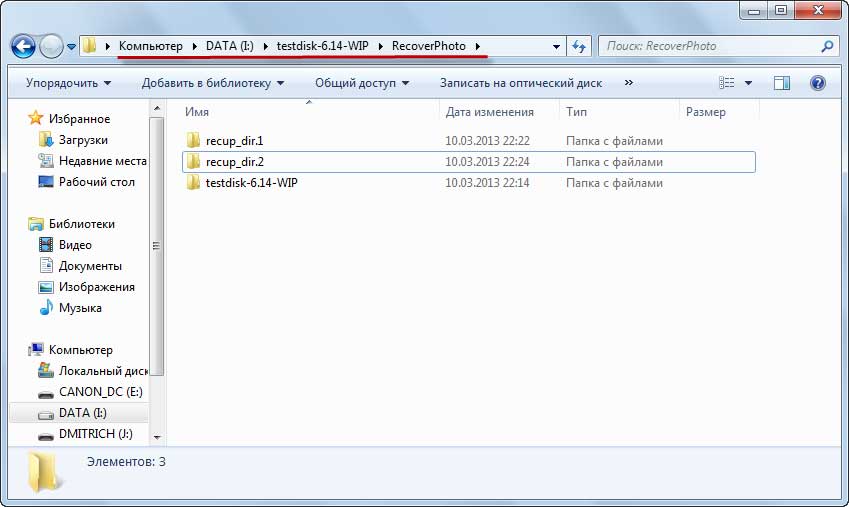
Task: Refresh the folder with the refresh button
Action: [x=579, y=47]
